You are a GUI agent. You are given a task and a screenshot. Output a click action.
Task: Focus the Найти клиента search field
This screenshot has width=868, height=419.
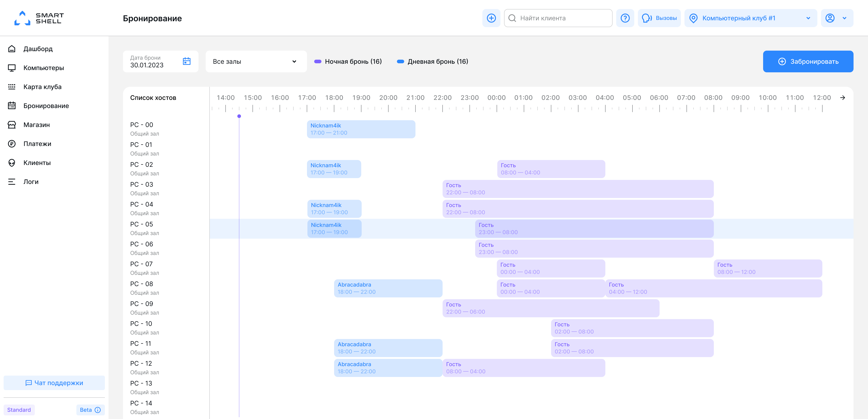558,18
